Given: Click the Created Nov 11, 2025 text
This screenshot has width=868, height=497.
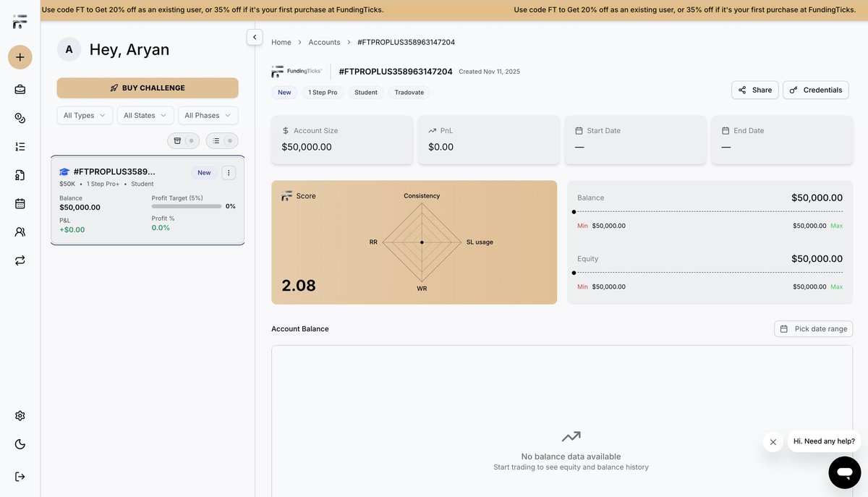Looking at the screenshot, I should coord(489,72).
